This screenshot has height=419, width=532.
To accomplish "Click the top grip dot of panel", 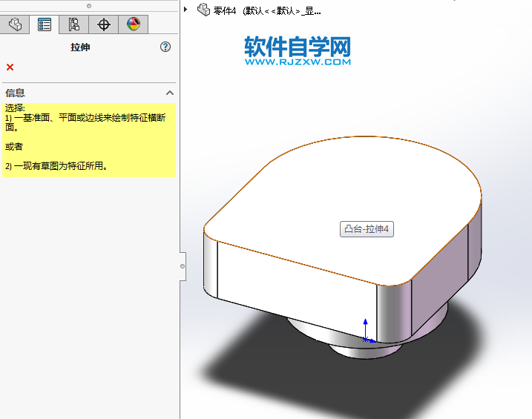I will pos(89,6).
